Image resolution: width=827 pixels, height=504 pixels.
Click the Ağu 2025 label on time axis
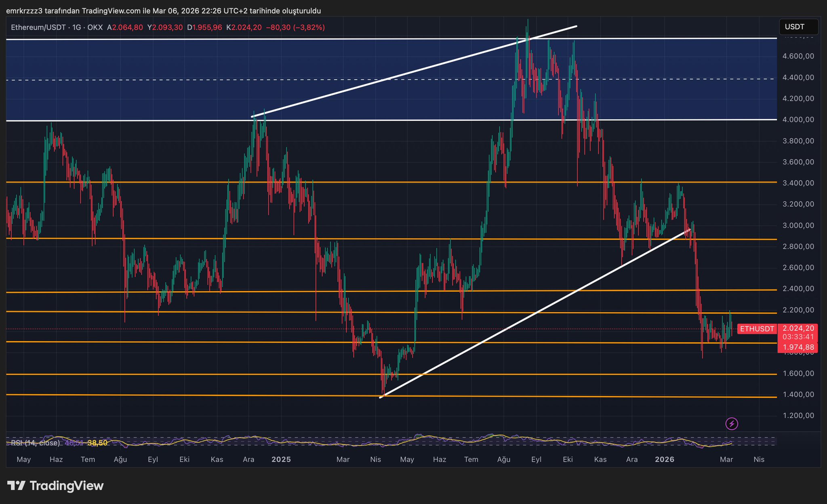click(x=503, y=460)
